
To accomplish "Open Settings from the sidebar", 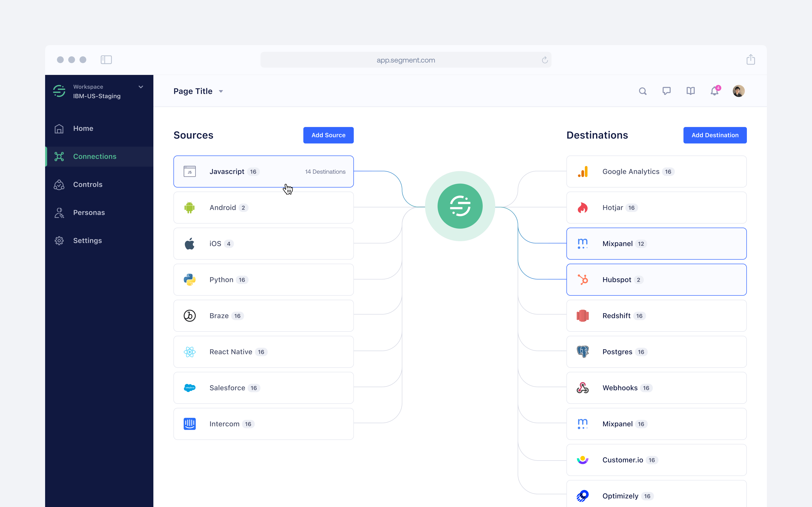I will pyautogui.click(x=87, y=241).
